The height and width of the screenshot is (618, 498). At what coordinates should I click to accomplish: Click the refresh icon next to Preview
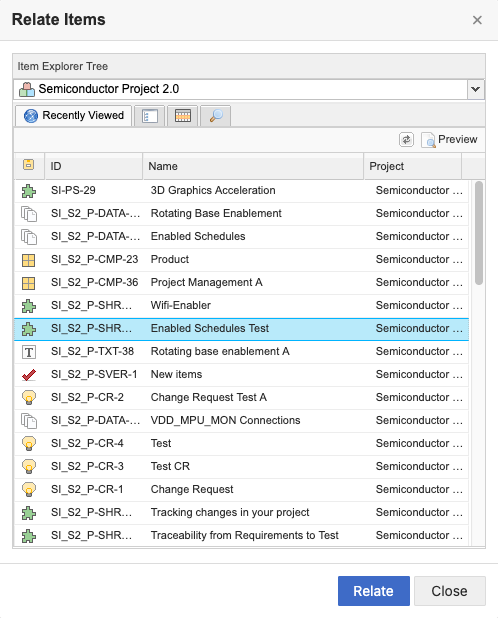(x=406, y=140)
